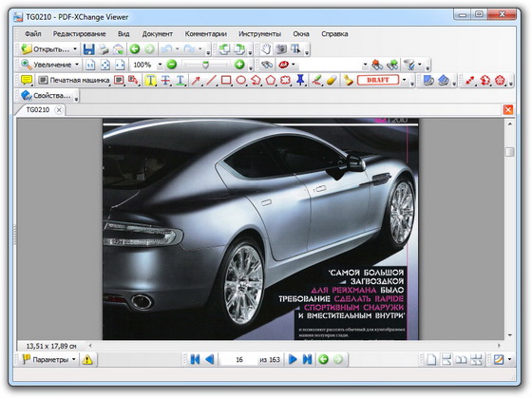Click the Печатная машинка typewriter button
This screenshot has width=532, height=398.
[x=74, y=80]
